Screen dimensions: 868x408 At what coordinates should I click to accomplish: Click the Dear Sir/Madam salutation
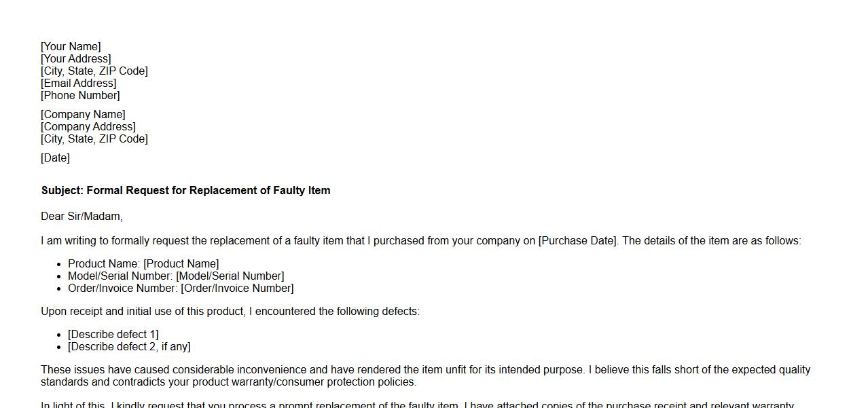click(x=82, y=217)
